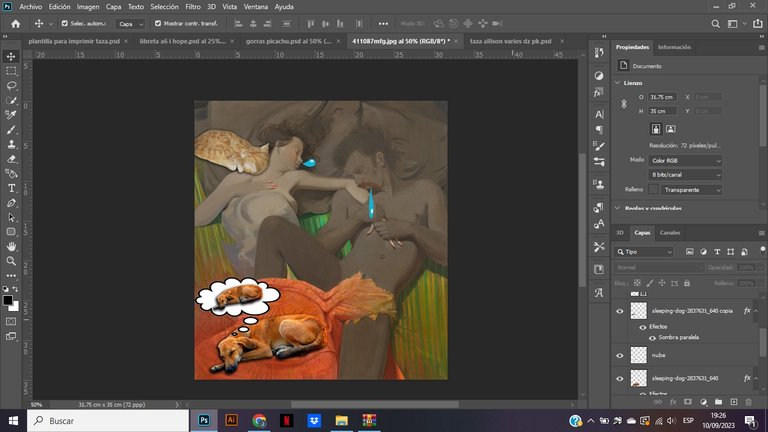Set canvas to landscape orientation

click(671, 129)
